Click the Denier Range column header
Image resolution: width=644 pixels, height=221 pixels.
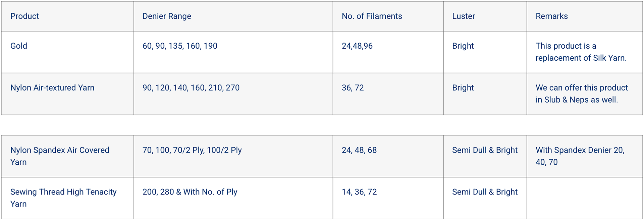(x=167, y=16)
